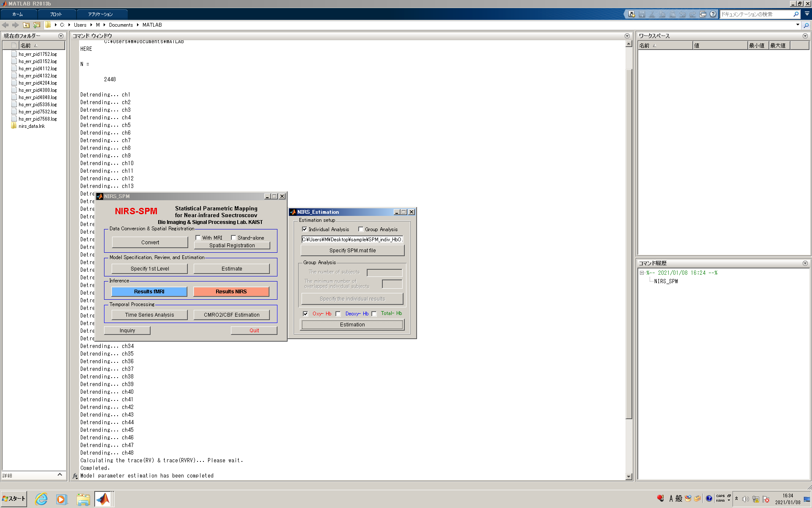Enable the Group Analysis checkbox

(x=361, y=229)
